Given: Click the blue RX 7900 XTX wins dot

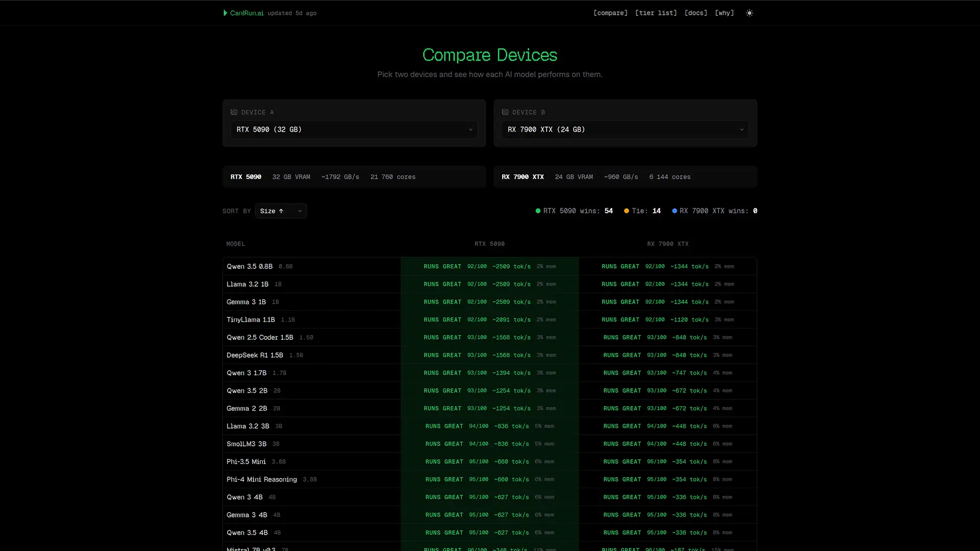Looking at the screenshot, I should coord(674,211).
